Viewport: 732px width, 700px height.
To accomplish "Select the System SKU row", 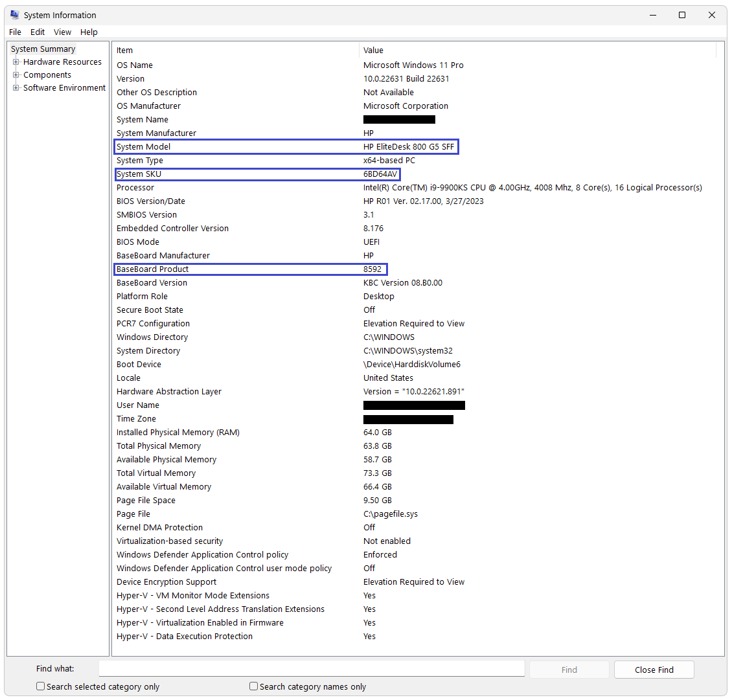I will [414, 174].
